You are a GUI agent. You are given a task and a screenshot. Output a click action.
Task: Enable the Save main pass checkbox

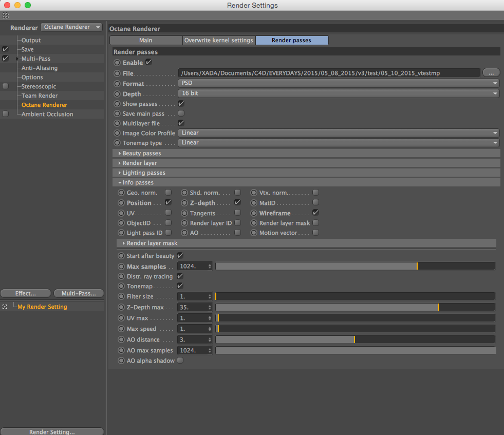click(181, 113)
